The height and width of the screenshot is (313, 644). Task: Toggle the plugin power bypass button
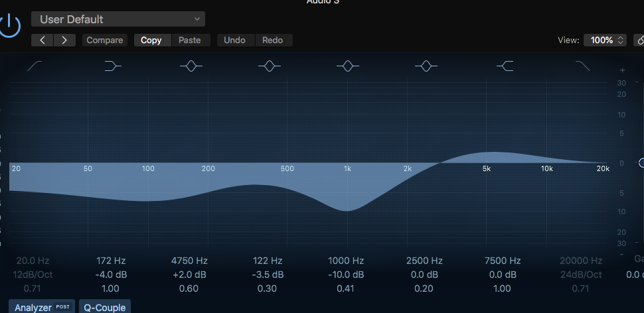pyautogui.click(x=9, y=25)
